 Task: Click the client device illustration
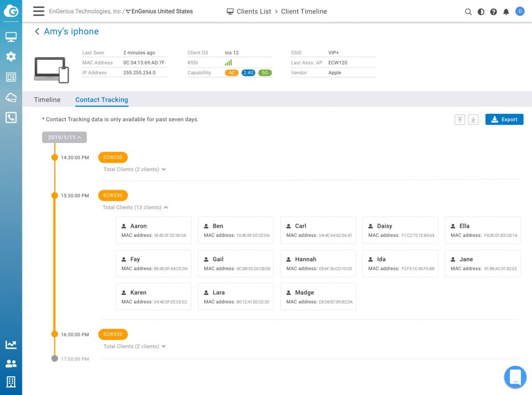pos(51,70)
